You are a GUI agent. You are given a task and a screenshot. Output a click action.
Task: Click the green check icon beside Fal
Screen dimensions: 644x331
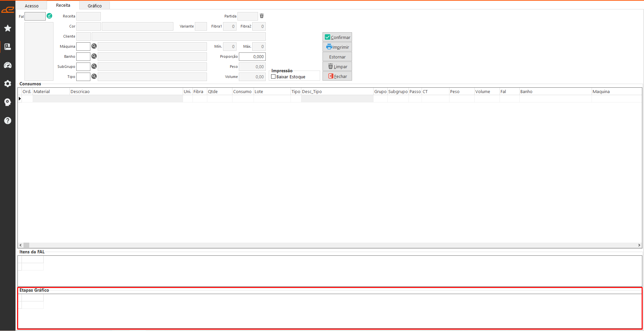[49, 16]
